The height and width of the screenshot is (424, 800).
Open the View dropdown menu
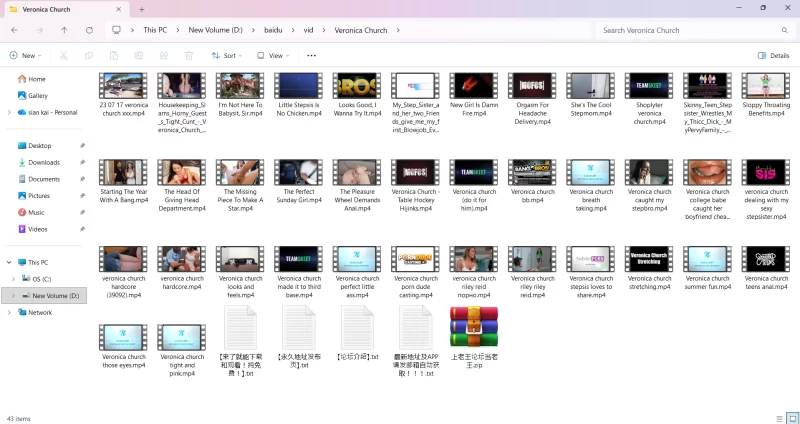click(x=275, y=56)
